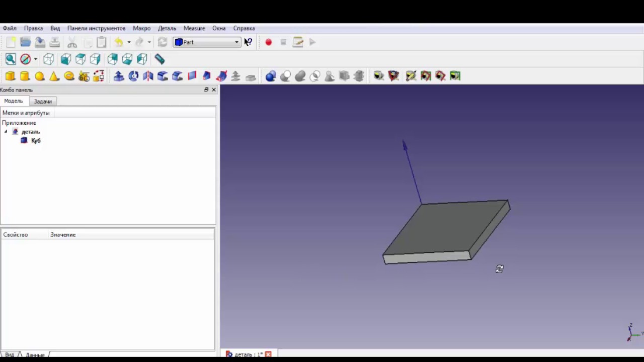Click the Draw style icon

25,59
